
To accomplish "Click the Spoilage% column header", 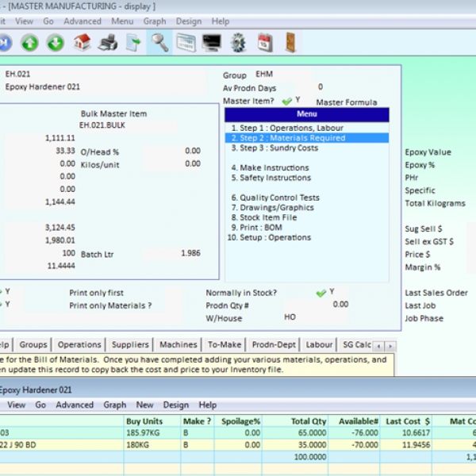I will (x=238, y=421).
